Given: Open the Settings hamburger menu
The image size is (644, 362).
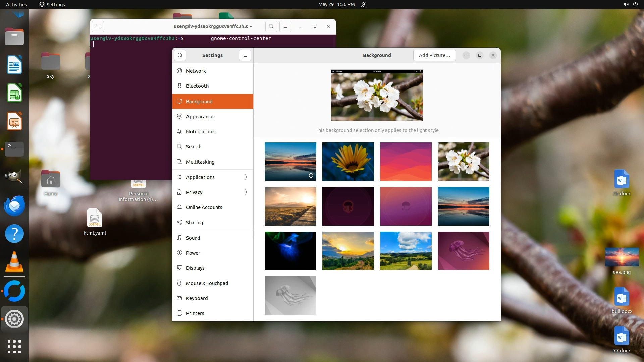Looking at the screenshot, I should point(245,55).
